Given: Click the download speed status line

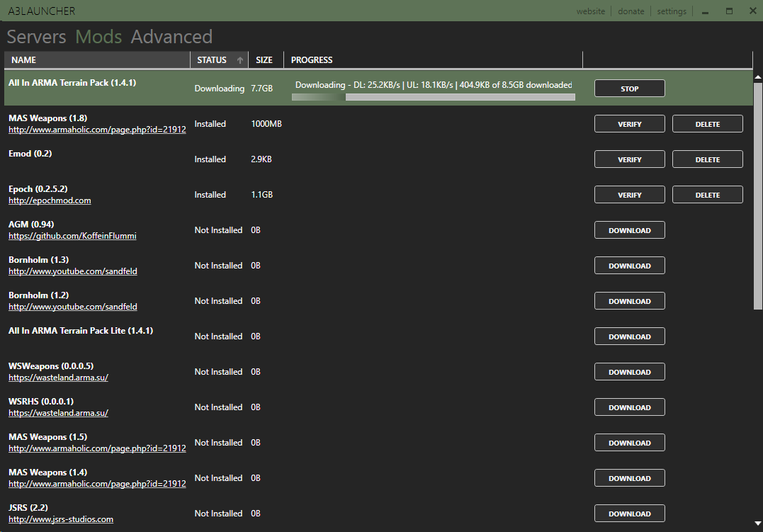Looking at the screenshot, I should click(434, 85).
